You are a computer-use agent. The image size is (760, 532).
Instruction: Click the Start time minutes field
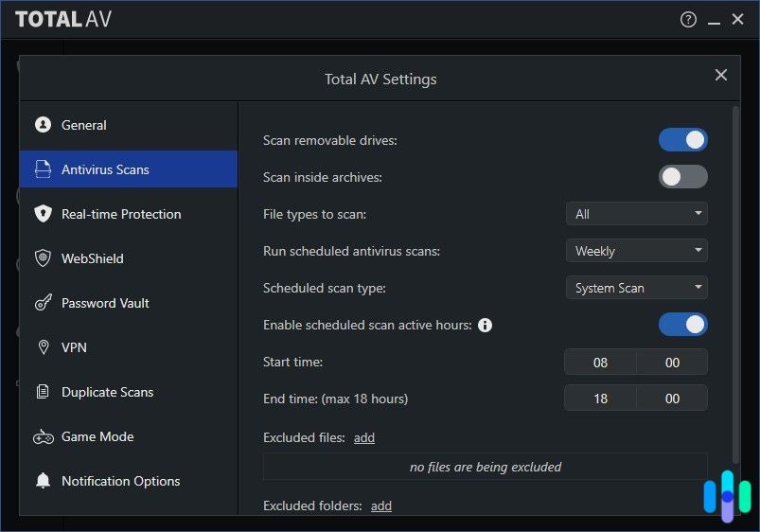tap(672, 363)
